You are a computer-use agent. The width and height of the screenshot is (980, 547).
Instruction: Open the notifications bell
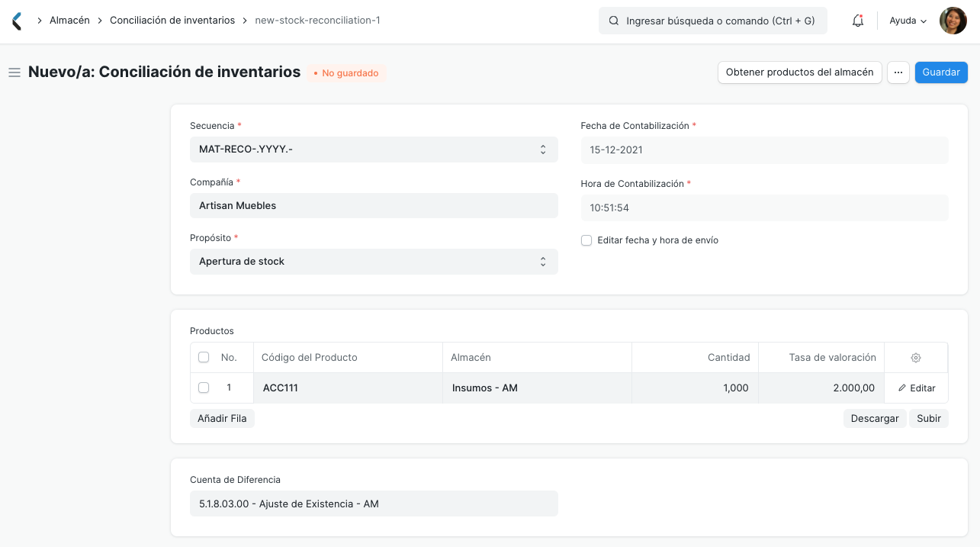(x=858, y=21)
